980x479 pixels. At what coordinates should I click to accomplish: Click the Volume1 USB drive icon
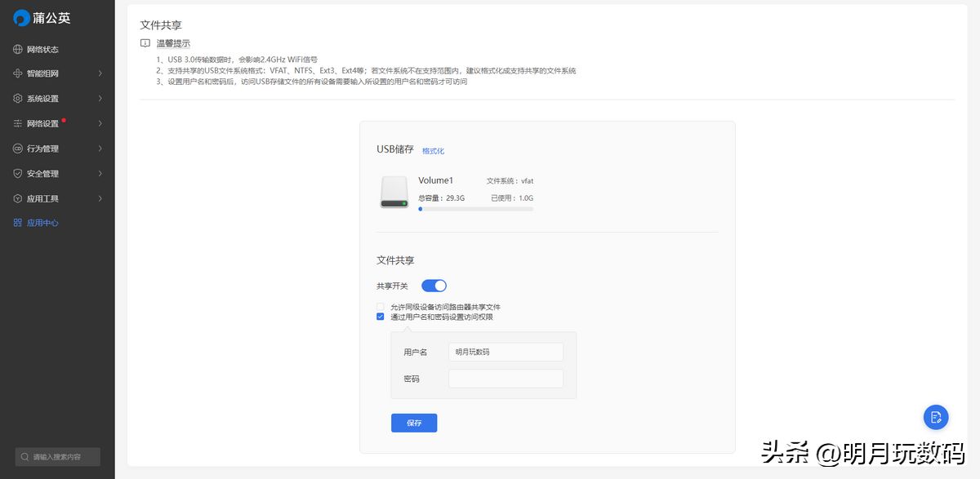(x=394, y=192)
